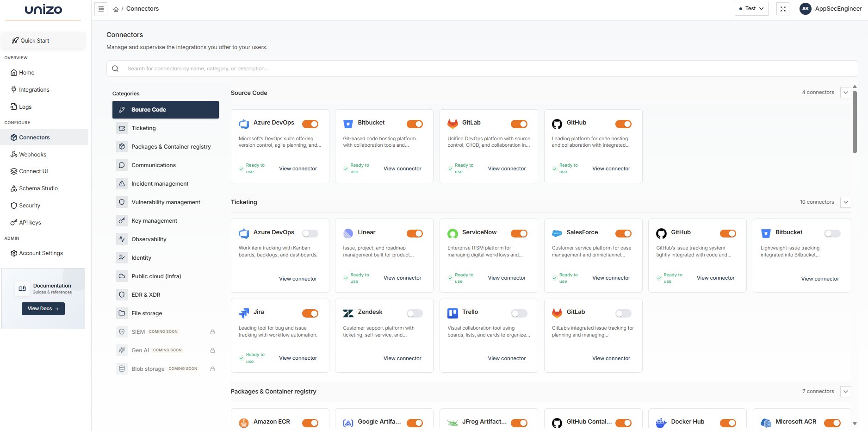Image resolution: width=868 pixels, height=431 pixels.
Task: Select the Source Code category
Action: (166, 110)
